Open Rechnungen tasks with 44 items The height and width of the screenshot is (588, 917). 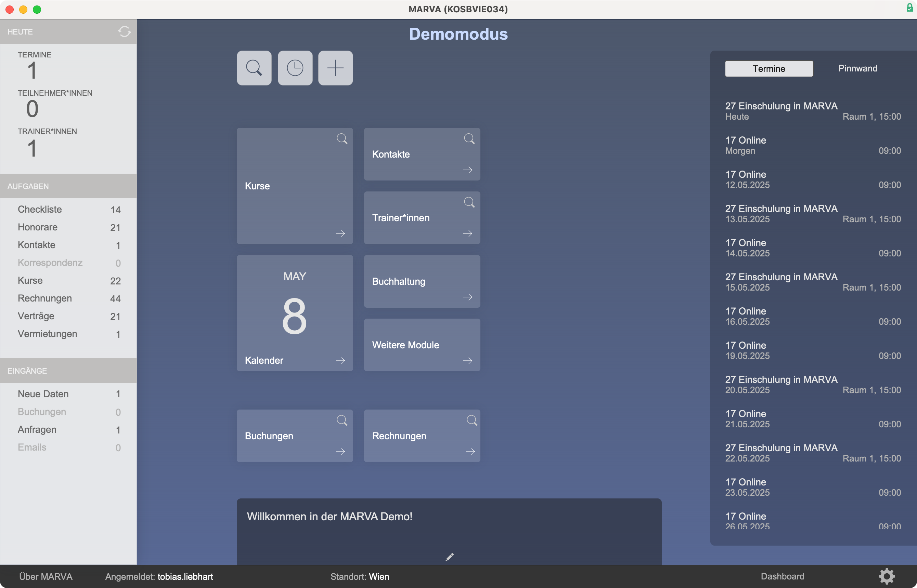coord(45,298)
